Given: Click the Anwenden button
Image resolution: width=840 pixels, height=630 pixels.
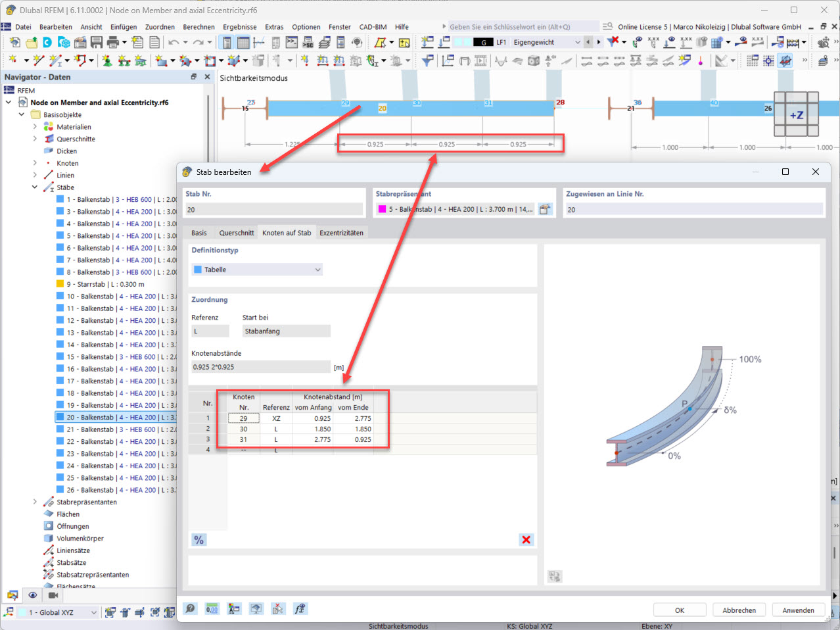Looking at the screenshot, I should pyautogui.click(x=798, y=610).
